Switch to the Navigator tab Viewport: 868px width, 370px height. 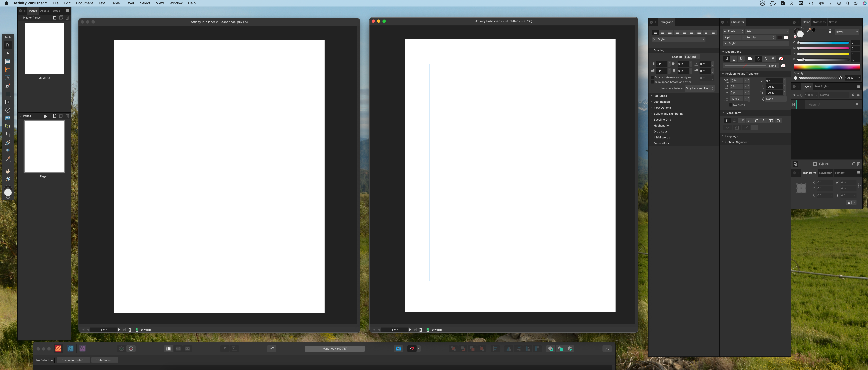825,173
